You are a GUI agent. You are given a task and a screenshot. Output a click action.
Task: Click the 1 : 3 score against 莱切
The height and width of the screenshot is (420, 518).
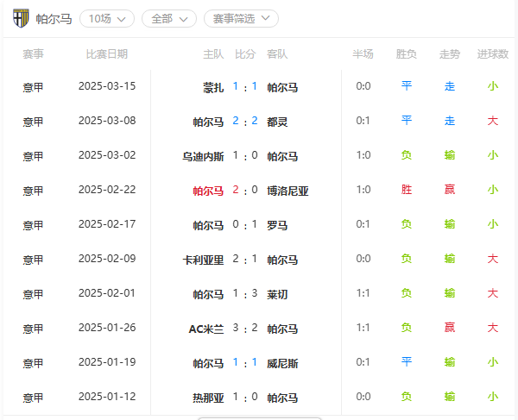pos(245,293)
